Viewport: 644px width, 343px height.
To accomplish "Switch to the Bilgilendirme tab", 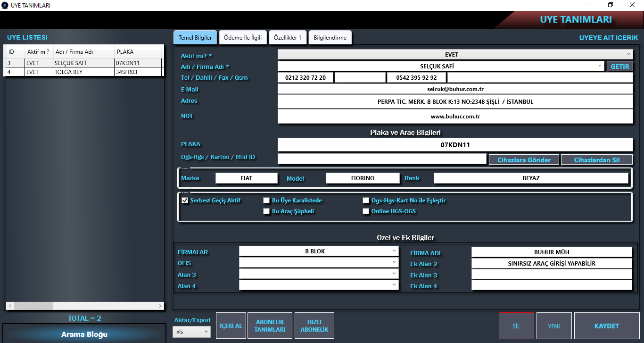I will pyautogui.click(x=330, y=38).
